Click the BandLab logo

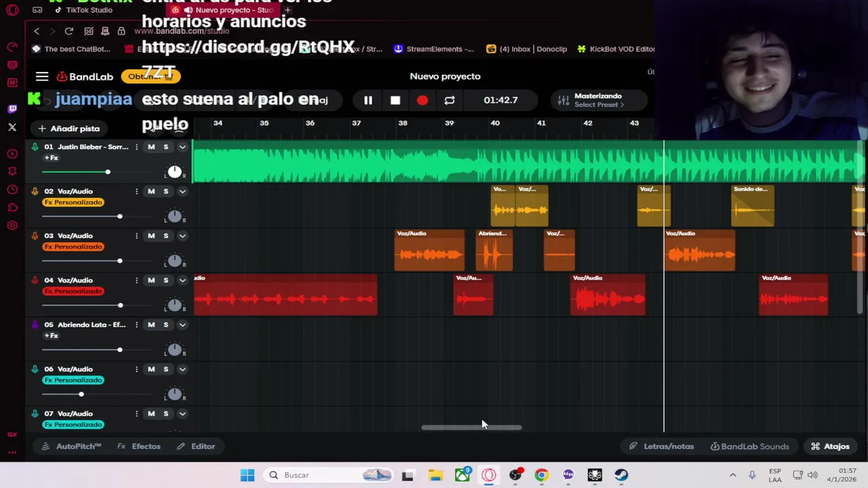85,77
